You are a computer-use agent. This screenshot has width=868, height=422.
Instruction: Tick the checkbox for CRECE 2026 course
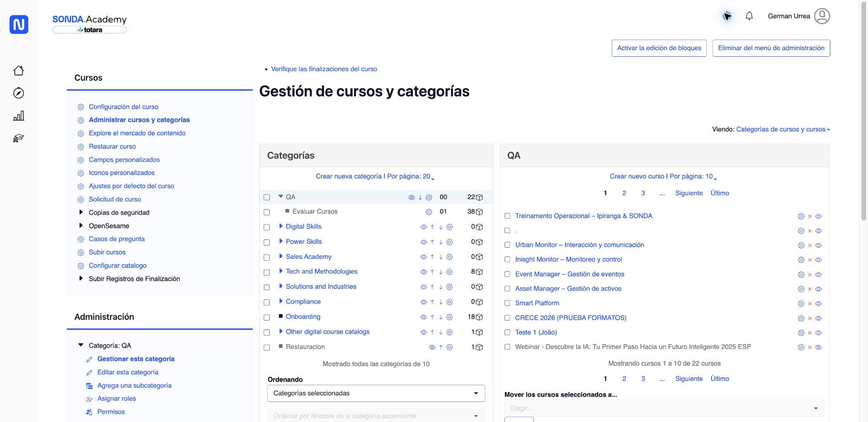pos(507,318)
